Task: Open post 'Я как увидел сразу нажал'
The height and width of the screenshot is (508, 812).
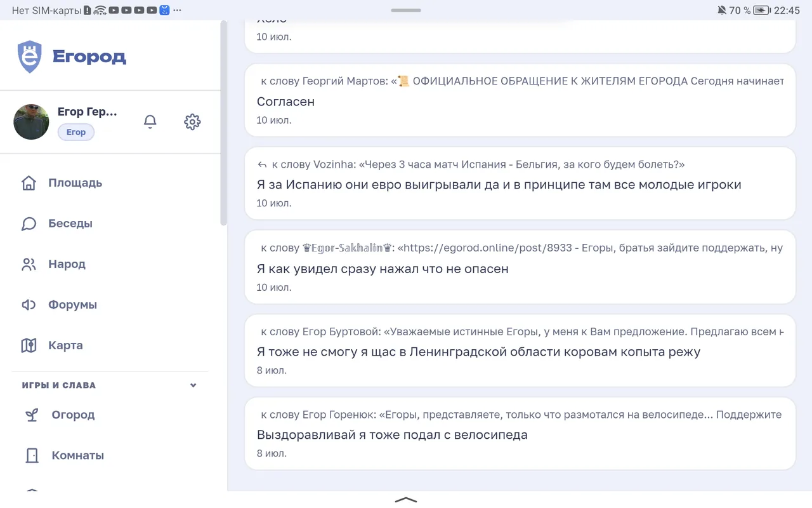Action: [383, 269]
